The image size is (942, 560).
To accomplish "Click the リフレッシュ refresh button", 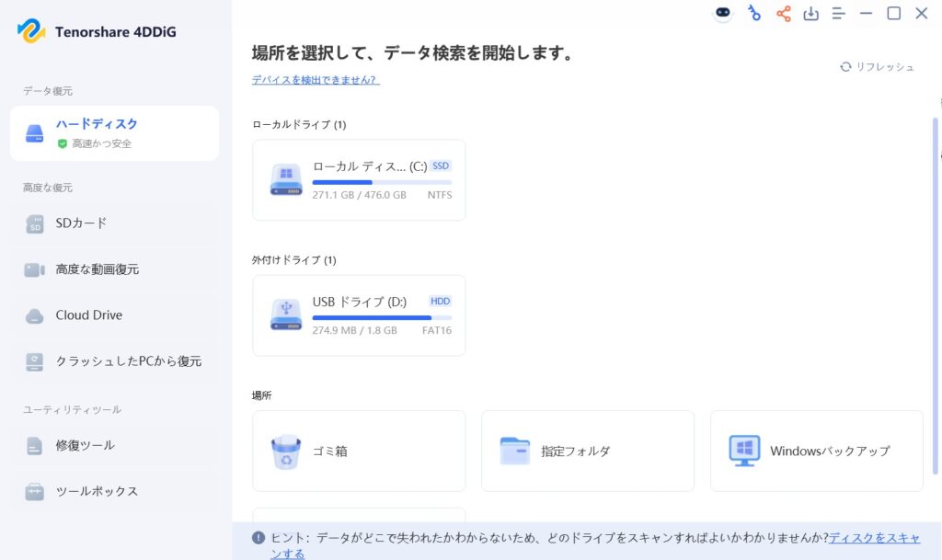I will click(877, 66).
